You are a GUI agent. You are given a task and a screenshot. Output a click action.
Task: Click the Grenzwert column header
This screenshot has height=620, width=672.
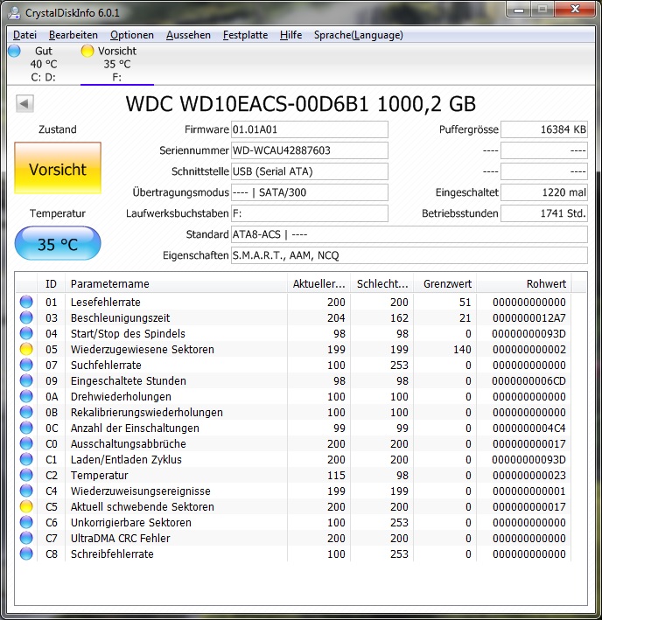tap(444, 284)
